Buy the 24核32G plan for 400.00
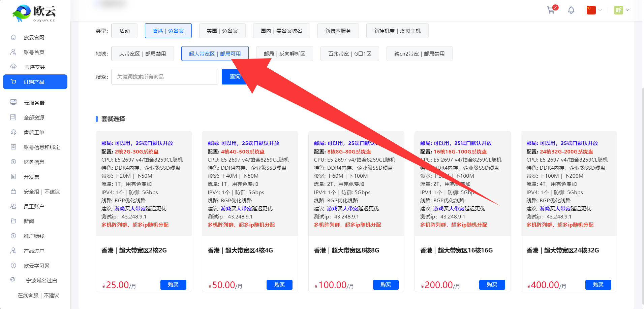 [x=598, y=285]
